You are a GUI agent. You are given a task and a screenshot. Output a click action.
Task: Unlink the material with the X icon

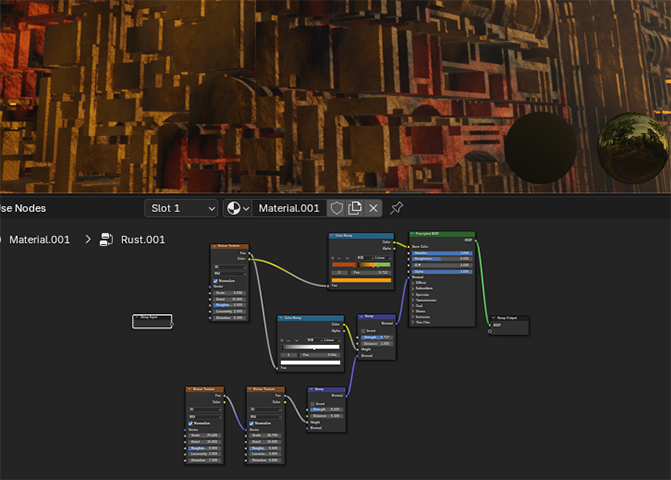tap(373, 208)
